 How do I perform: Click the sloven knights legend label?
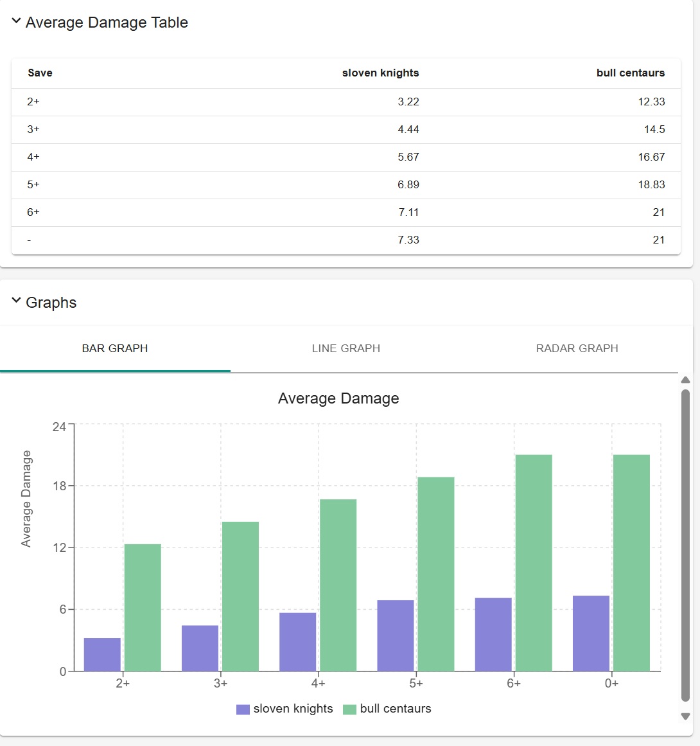tap(293, 709)
